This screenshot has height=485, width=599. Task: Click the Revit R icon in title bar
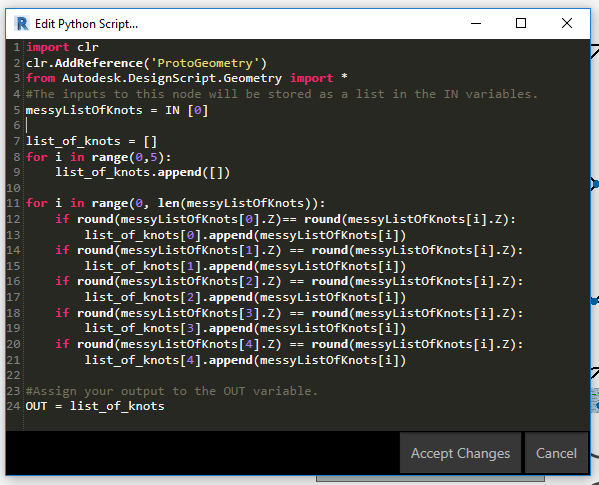(22, 24)
